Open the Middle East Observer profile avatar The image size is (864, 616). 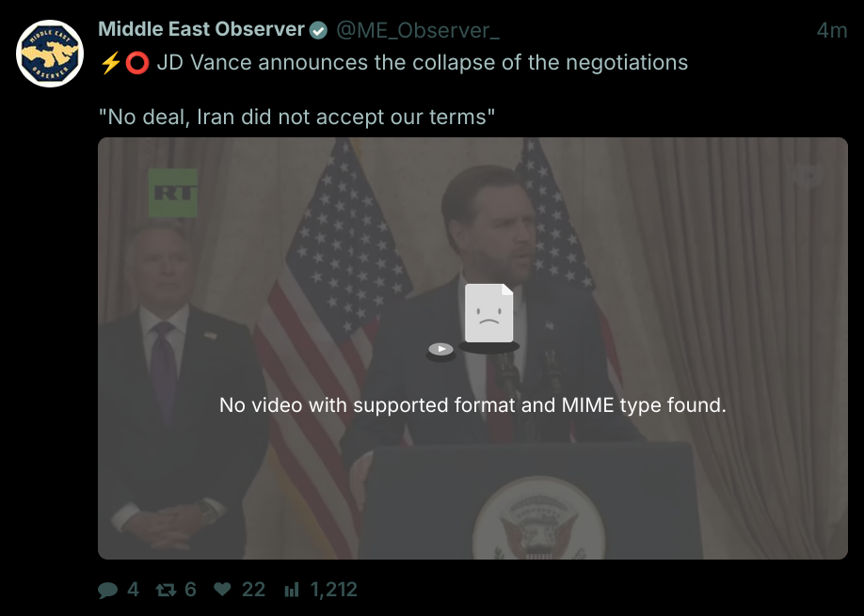(50, 54)
